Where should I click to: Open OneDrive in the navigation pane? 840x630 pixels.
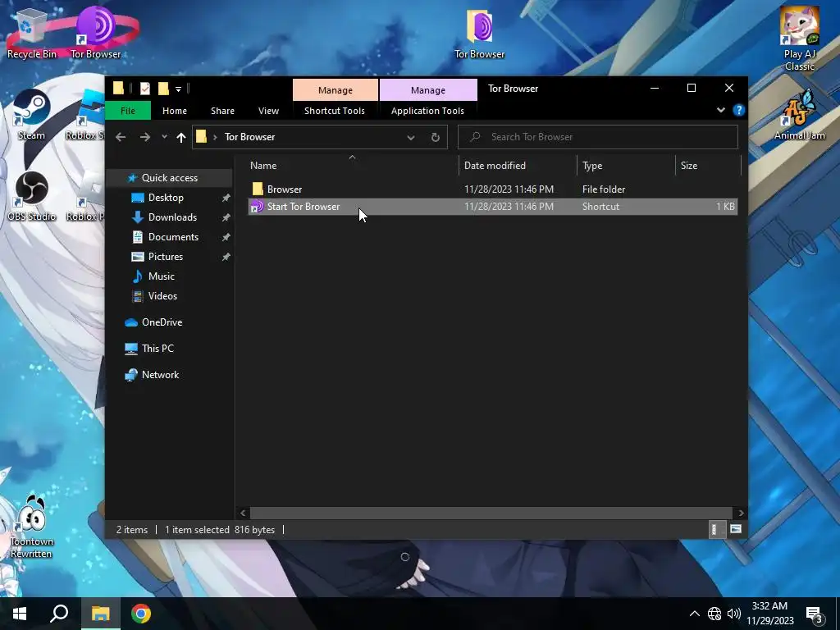(x=162, y=322)
